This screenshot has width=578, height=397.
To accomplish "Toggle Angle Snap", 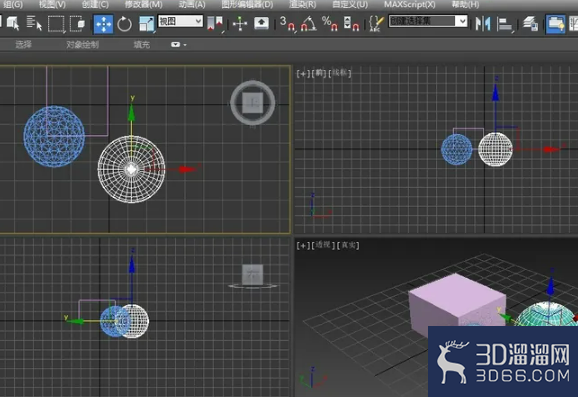I will (309, 24).
